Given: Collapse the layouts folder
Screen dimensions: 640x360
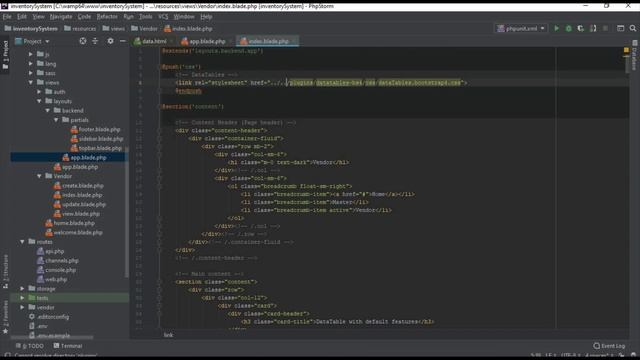Looking at the screenshot, I should [x=39, y=101].
